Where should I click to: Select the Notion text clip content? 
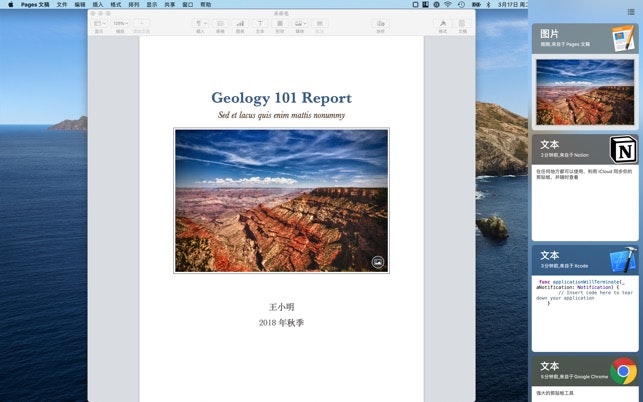click(585, 203)
